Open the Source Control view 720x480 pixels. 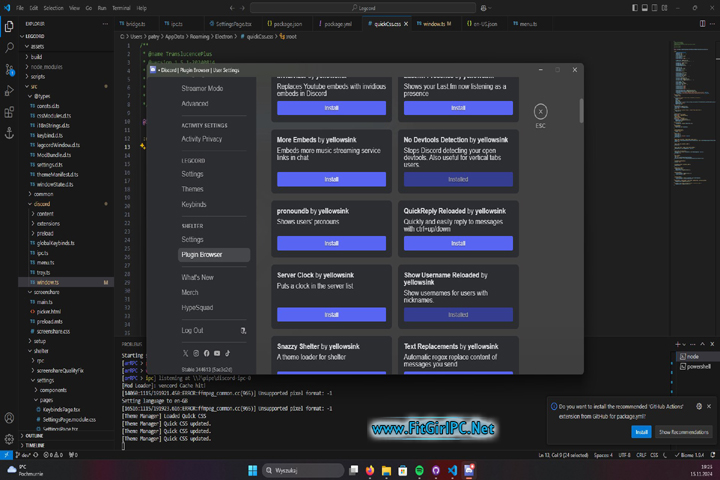click(10, 68)
